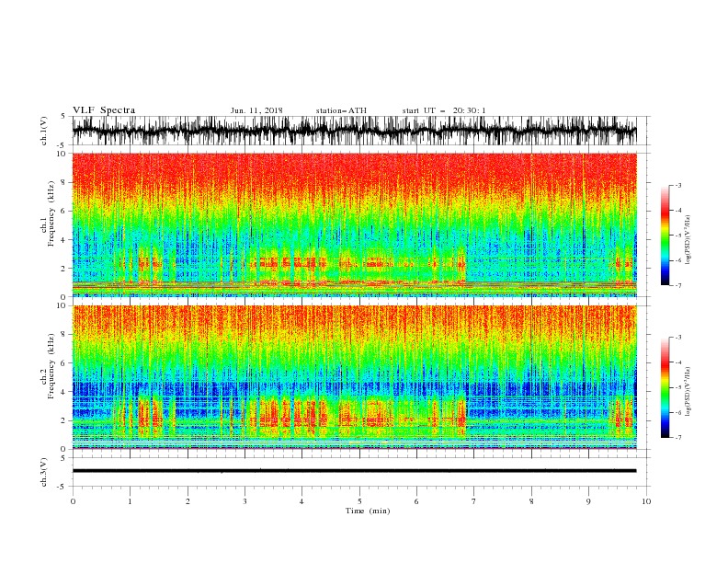Click time axis tick label "10"

(646, 501)
